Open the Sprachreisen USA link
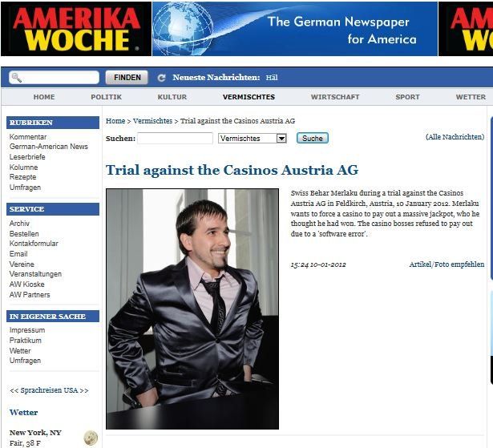The image size is (493, 448). 49,390
